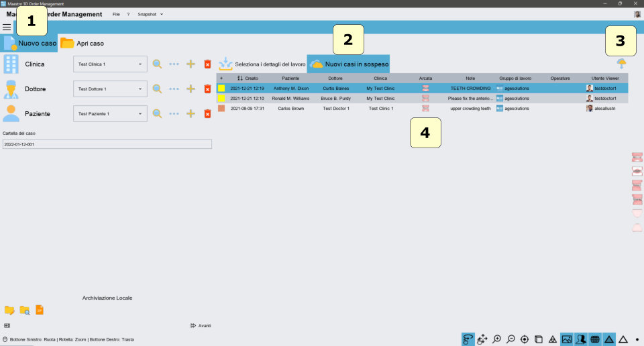Delete the selected clinic
The height and width of the screenshot is (346, 644).
[x=207, y=64]
